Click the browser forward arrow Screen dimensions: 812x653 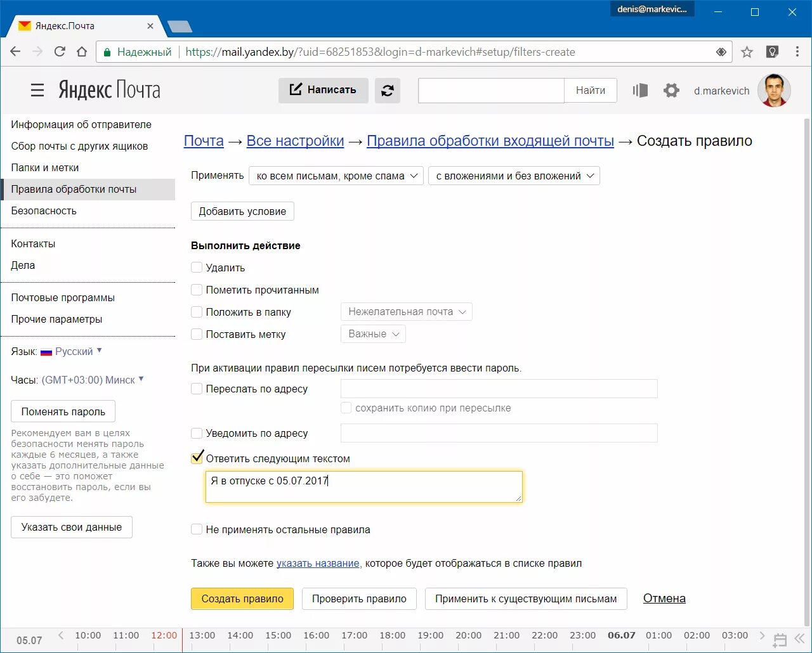[x=37, y=52]
